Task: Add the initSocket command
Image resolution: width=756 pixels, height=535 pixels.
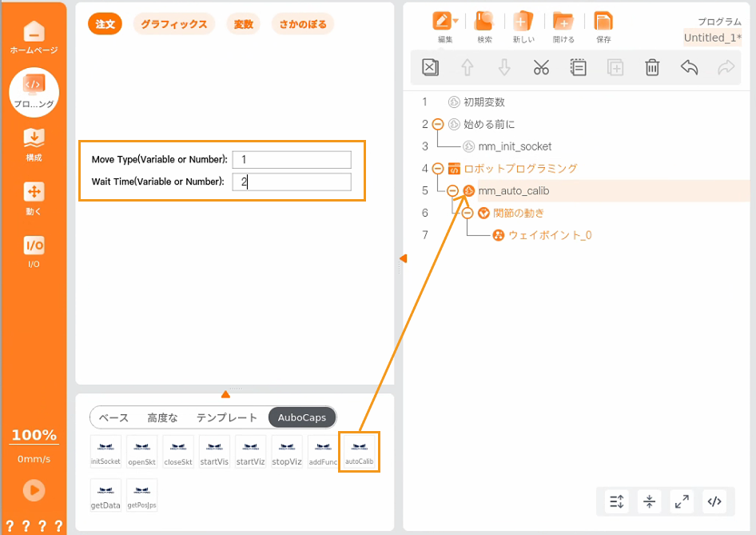Action: tap(105, 452)
